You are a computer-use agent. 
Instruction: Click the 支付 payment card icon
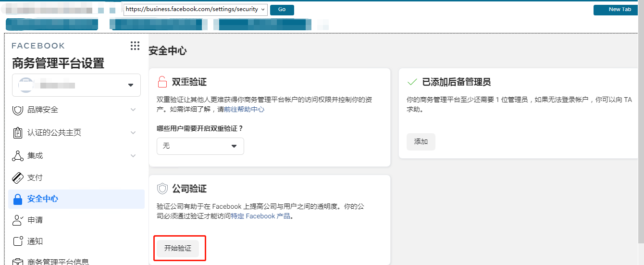point(18,177)
